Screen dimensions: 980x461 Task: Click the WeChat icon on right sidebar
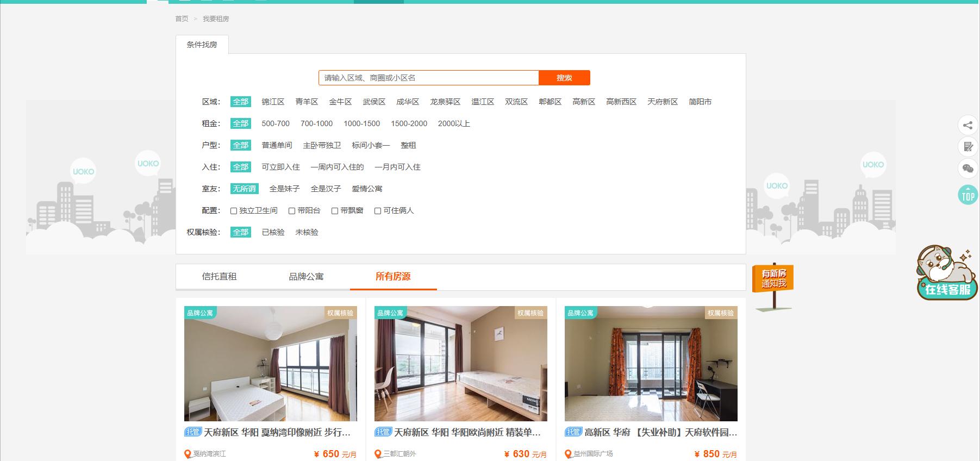pos(967,169)
